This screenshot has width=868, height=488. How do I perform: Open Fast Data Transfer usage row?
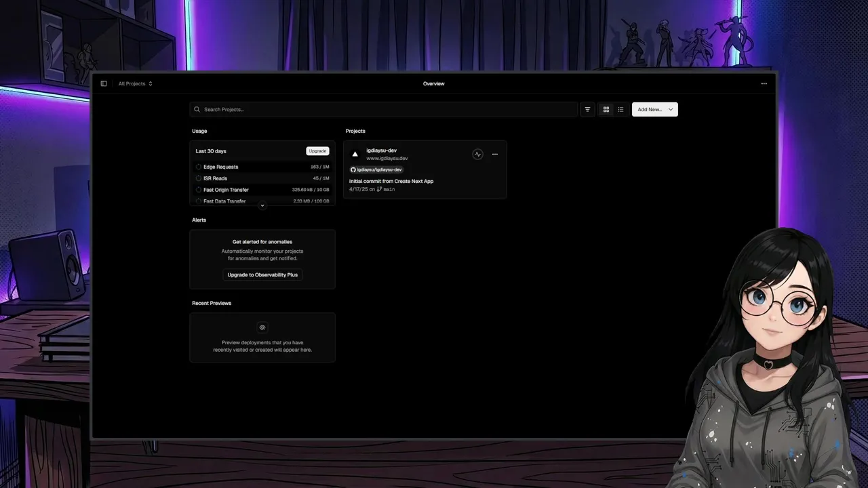click(x=262, y=201)
